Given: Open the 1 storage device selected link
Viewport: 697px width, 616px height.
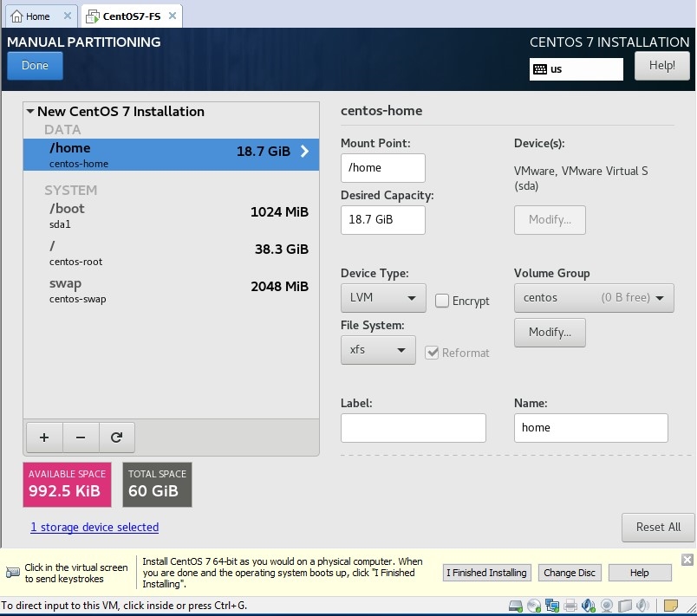Looking at the screenshot, I should pyautogui.click(x=94, y=527).
